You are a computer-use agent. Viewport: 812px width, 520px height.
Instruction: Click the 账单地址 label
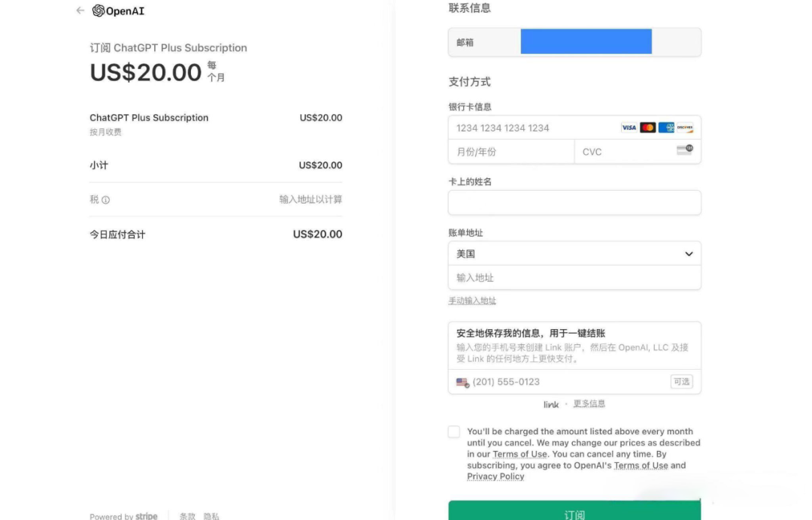465,233
